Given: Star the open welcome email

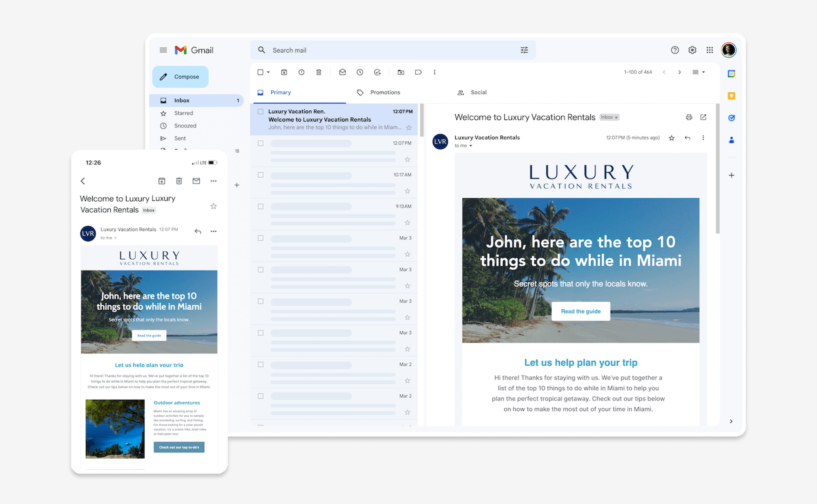Looking at the screenshot, I should (671, 138).
